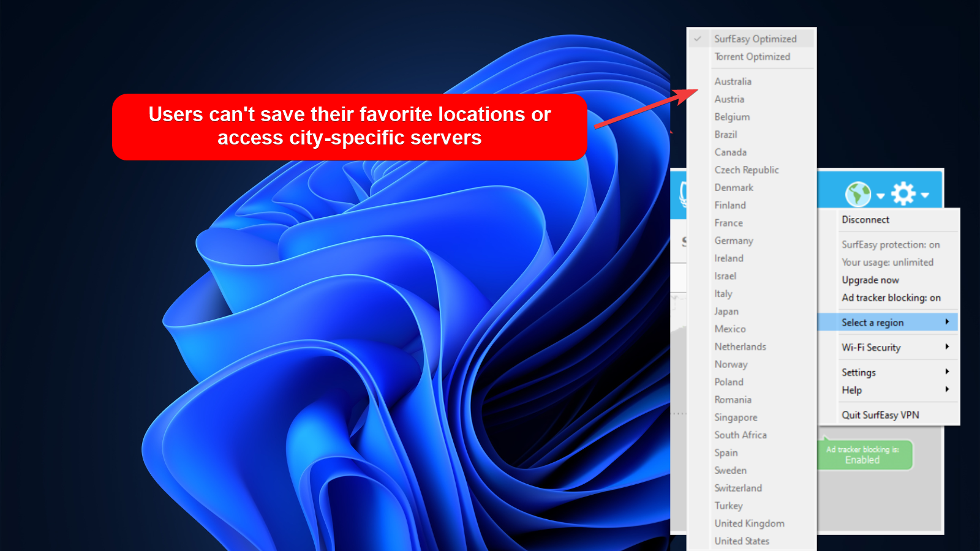This screenshot has width=980, height=551.
Task: Expand the arrow beside the gear icon
Action: [925, 195]
